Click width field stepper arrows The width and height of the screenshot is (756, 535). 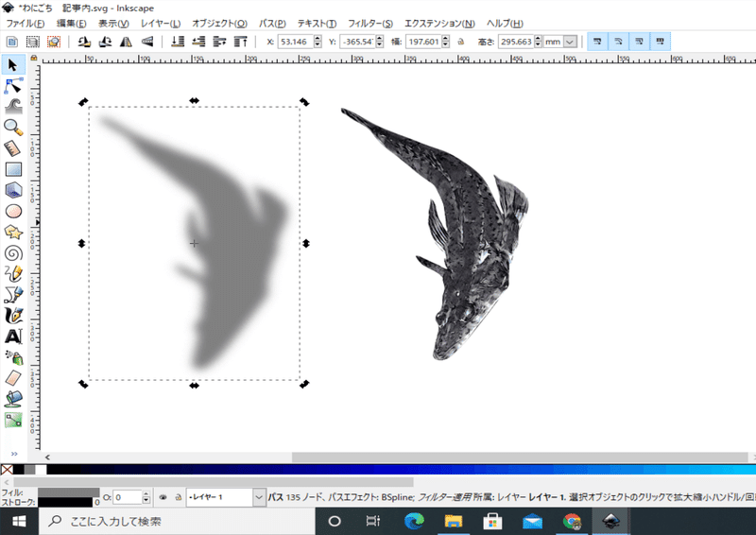pos(445,42)
